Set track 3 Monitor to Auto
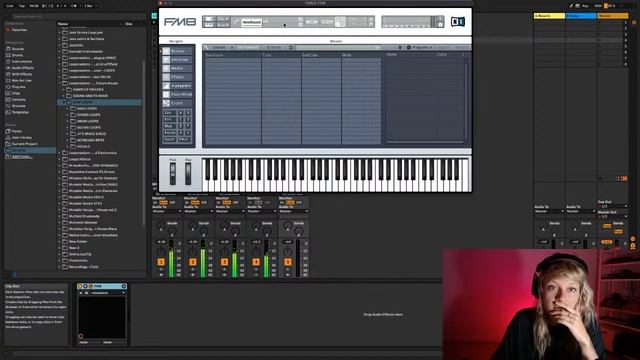 227,202
